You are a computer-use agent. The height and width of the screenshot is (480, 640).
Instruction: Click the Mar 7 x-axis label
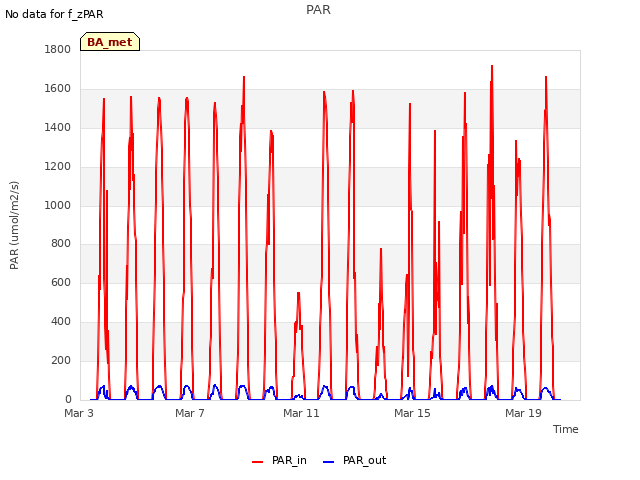[190, 413]
